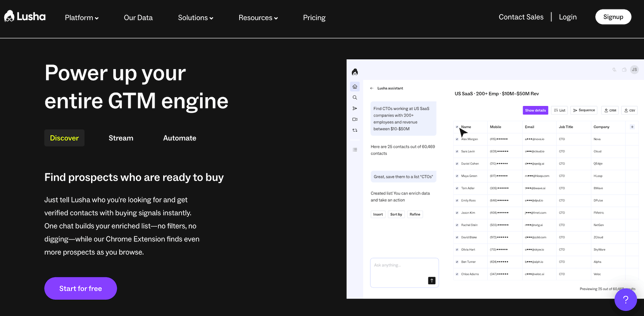
Task: Click the plus icon to add a column
Action: coord(632,127)
